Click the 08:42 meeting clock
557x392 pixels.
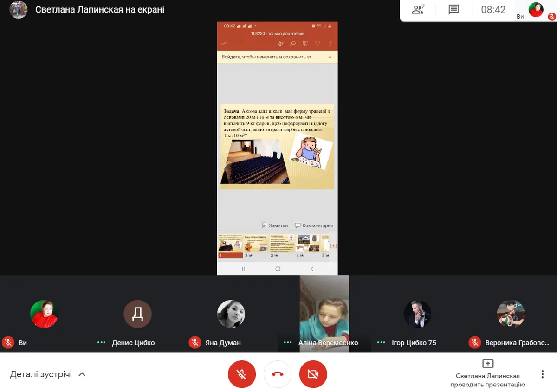(493, 10)
